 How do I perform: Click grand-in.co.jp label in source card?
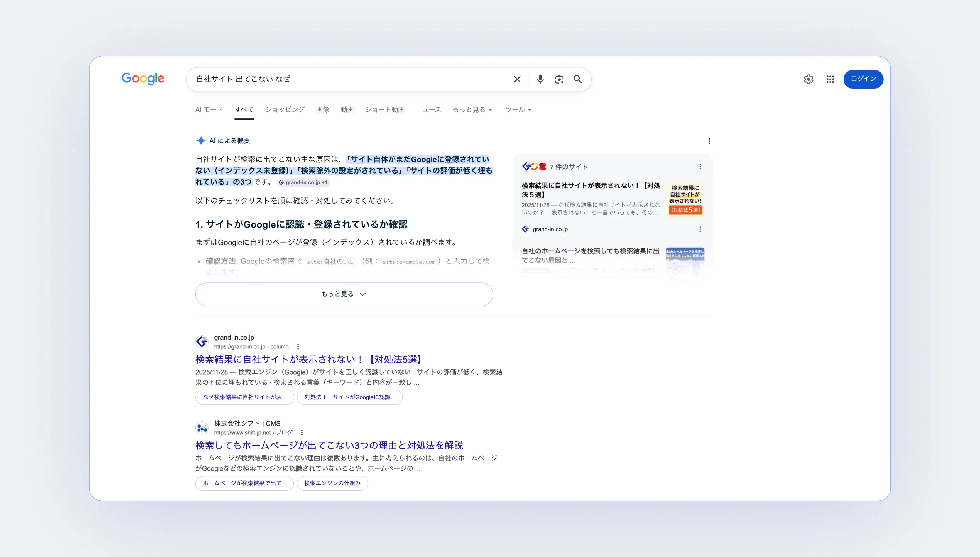[550, 229]
